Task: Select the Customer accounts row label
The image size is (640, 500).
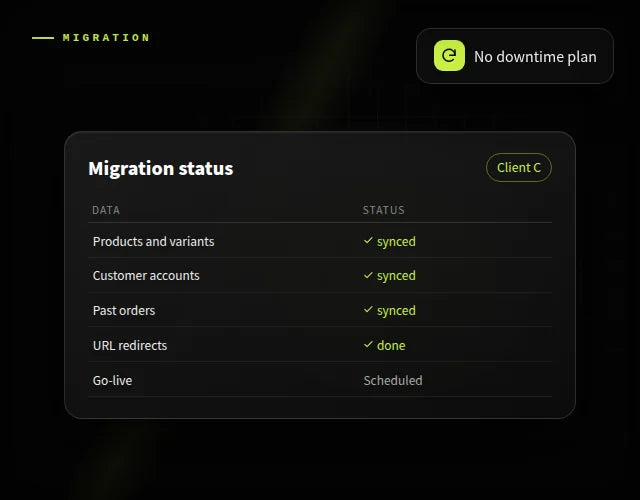Action: pos(146,276)
